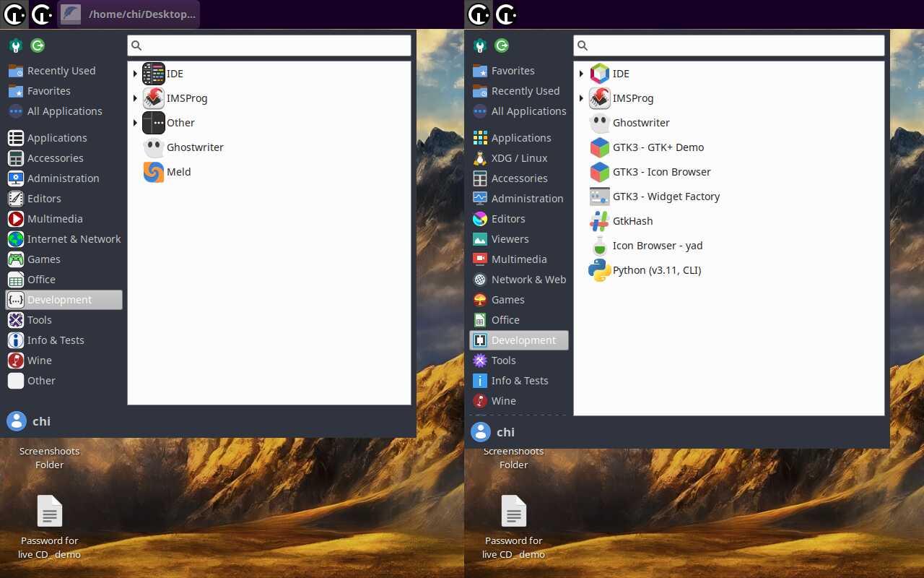Select Administration category in right menu
Screen dimensions: 924x578
pyautogui.click(x=519, y=199)
